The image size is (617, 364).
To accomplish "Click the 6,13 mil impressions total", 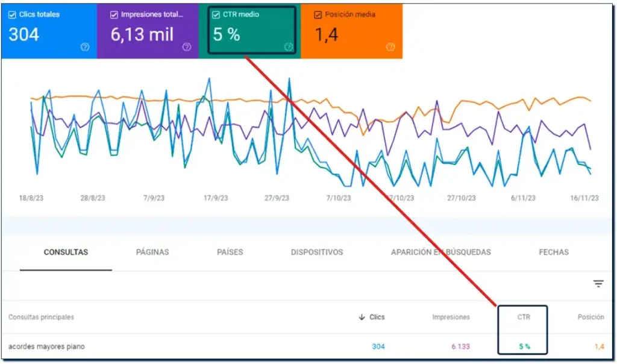I will tap(142, 34).
